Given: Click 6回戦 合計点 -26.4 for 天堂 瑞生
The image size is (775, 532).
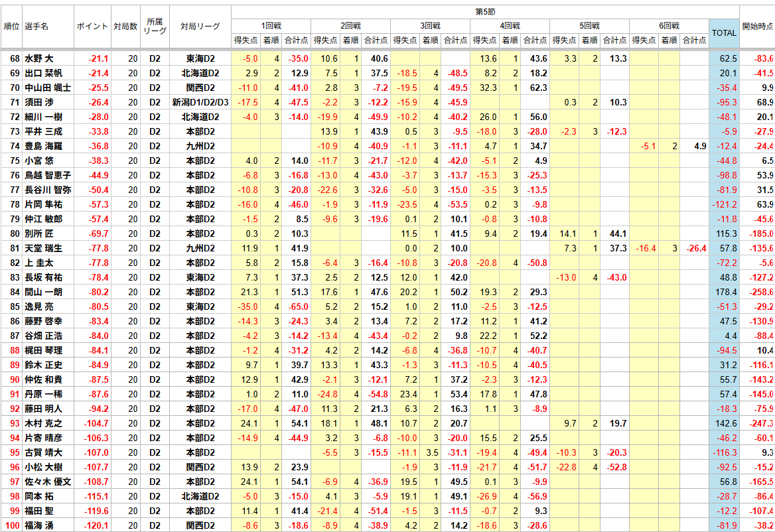Looking at the screenshot, I should point(696,248).
